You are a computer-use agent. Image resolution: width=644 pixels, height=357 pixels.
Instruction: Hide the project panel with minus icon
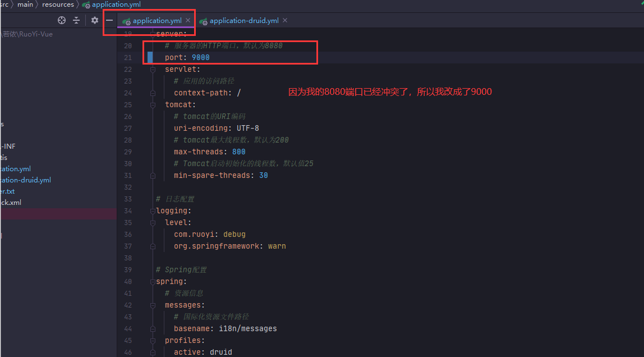[109, 20]
